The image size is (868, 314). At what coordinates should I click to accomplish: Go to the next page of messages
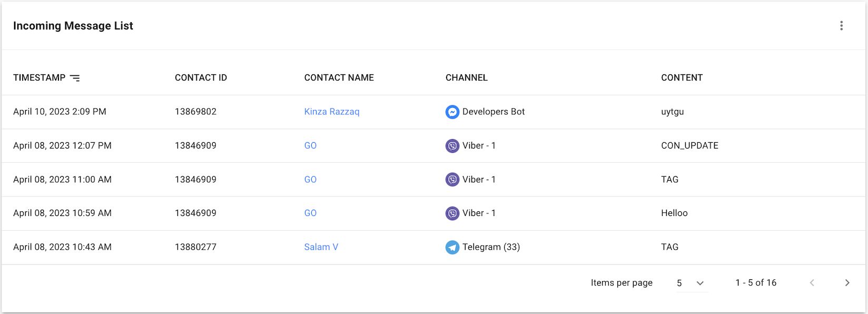coord(847,283)
